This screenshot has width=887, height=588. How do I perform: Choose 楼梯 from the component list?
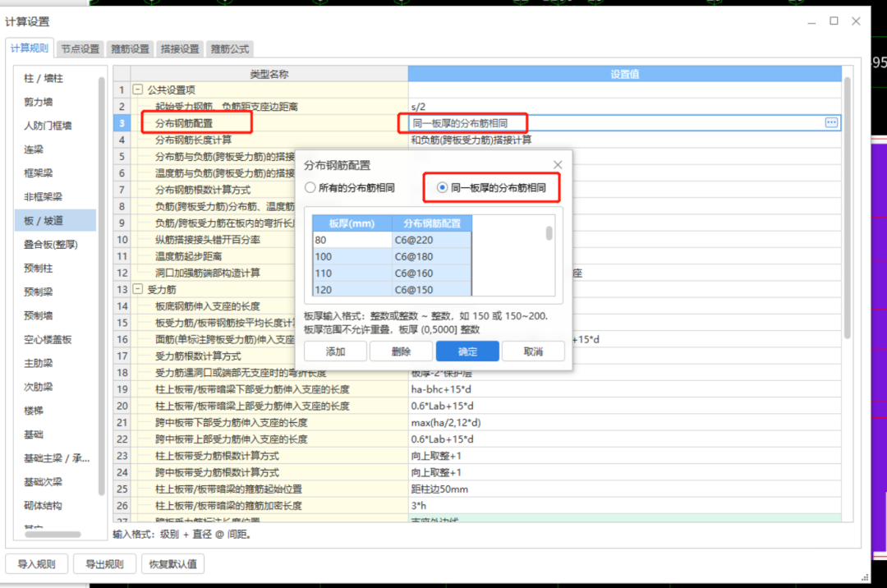(x=34, y=411)
